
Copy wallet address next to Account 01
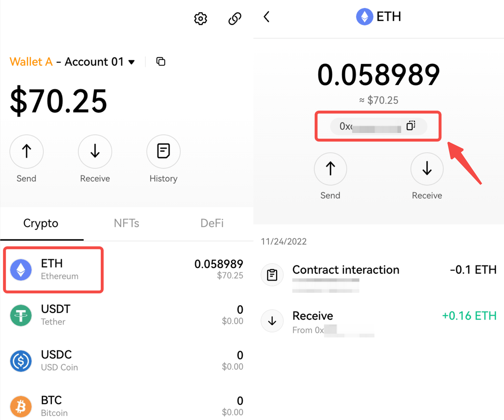click(x=161, y=61)
